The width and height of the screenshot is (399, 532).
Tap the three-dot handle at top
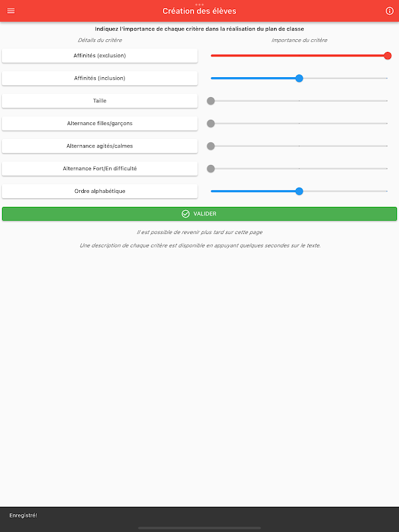(x=199, y=5)
